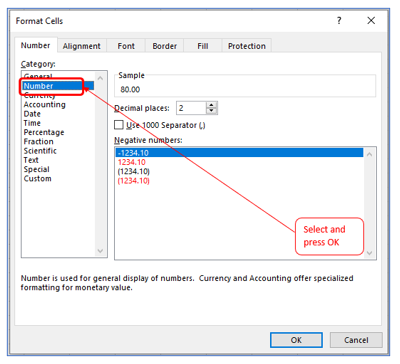Viewport: 400px width, 364px height.
Task: Choose the Special category
Action: (x=36, y=169)
